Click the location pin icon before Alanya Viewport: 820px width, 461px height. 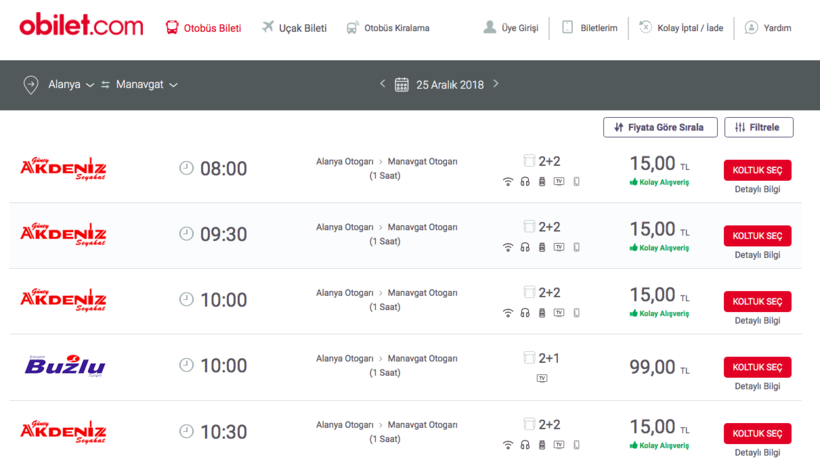(x=31, y=85)
